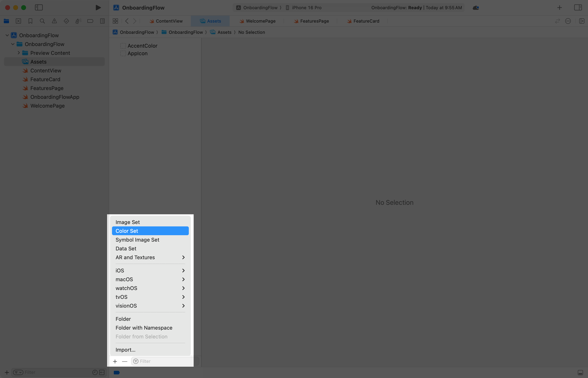
Task: Open the Report navigator list icon
Action: (x=102, y=21)
